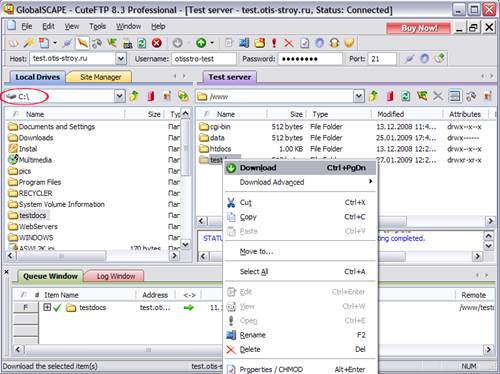Screen dimensions: 500x374
Task: Click the headset Help icon in toolbar
Action: pos(334,43)
